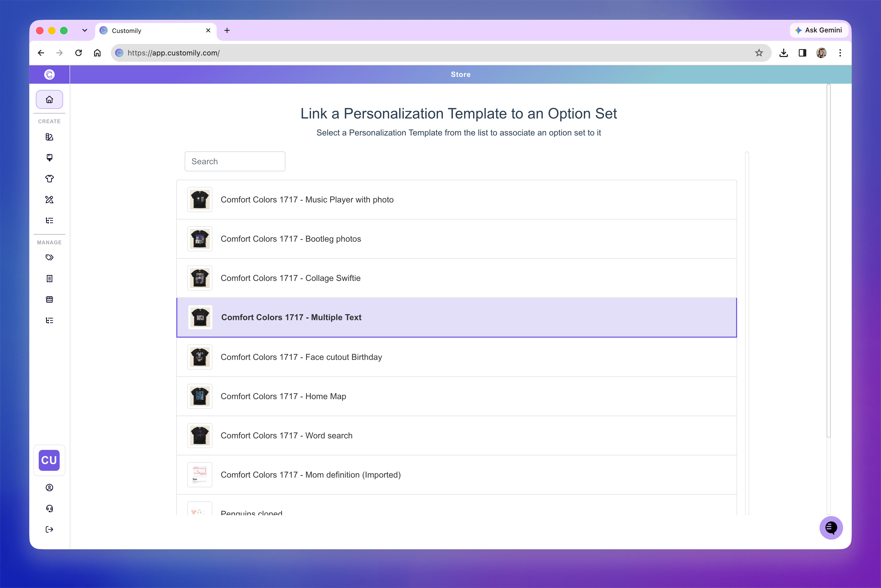Select Comfort Colors 1717 - Bootleg photos

click(456, 239)
